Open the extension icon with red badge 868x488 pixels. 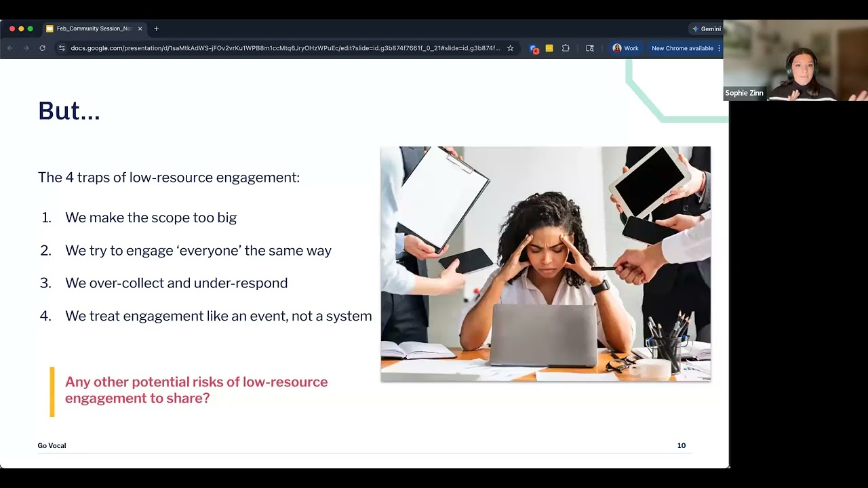[534, 49]
